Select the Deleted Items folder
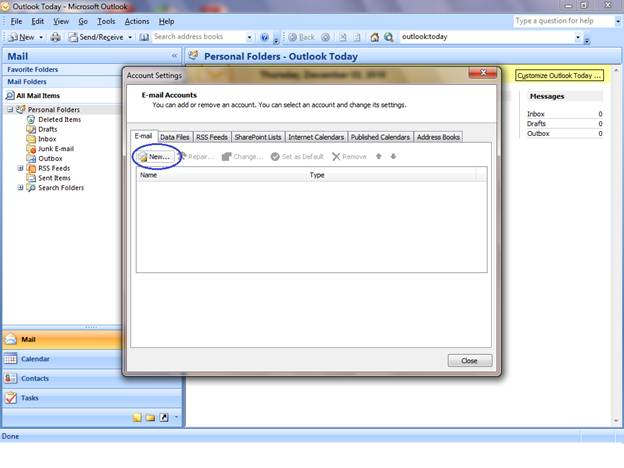 coord(59,119)
